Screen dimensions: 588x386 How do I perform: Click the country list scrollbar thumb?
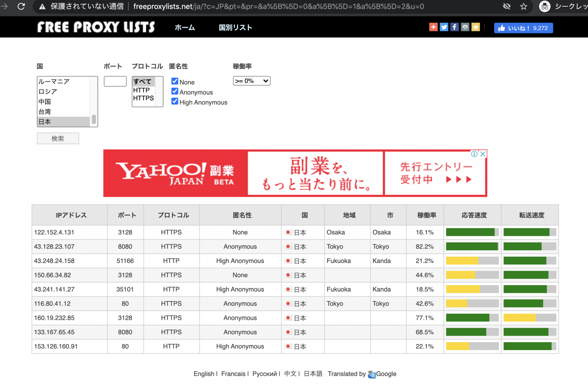pos(94,119)
